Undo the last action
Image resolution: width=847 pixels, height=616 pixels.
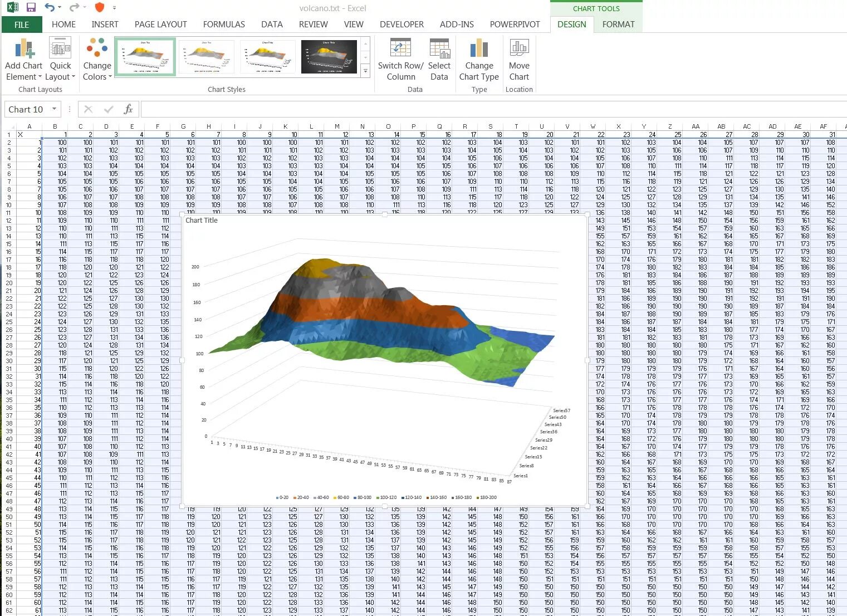[50, 8]
